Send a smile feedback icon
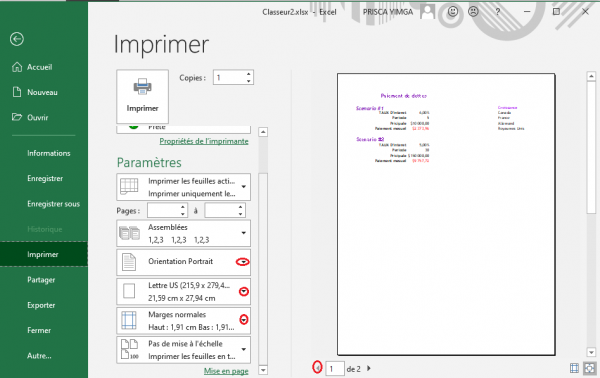The image size is (600, 378). (453, 12)
